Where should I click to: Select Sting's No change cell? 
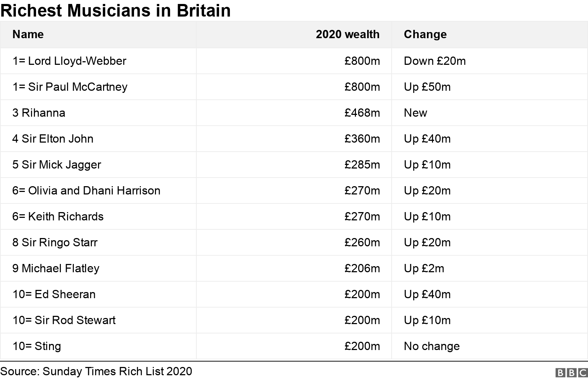coord(432,346)
